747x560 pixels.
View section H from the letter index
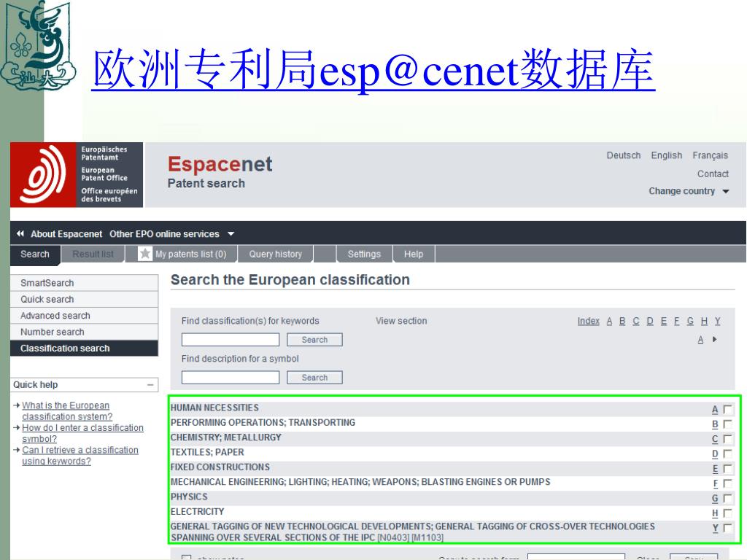click(x=704, y=321)
